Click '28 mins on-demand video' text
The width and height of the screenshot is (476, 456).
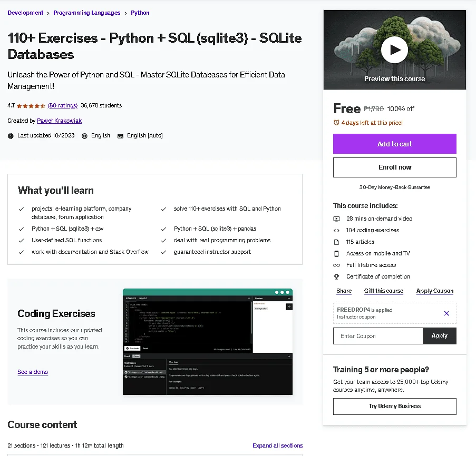pos(379,219)
